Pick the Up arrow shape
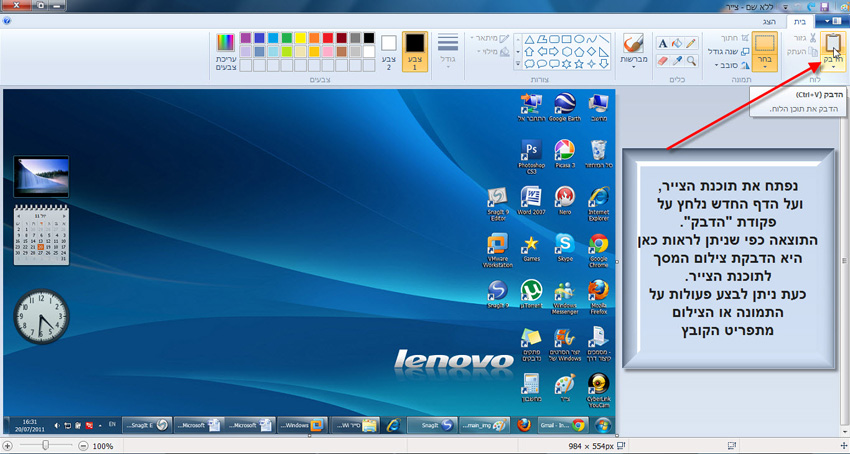 tap(529, 52)
